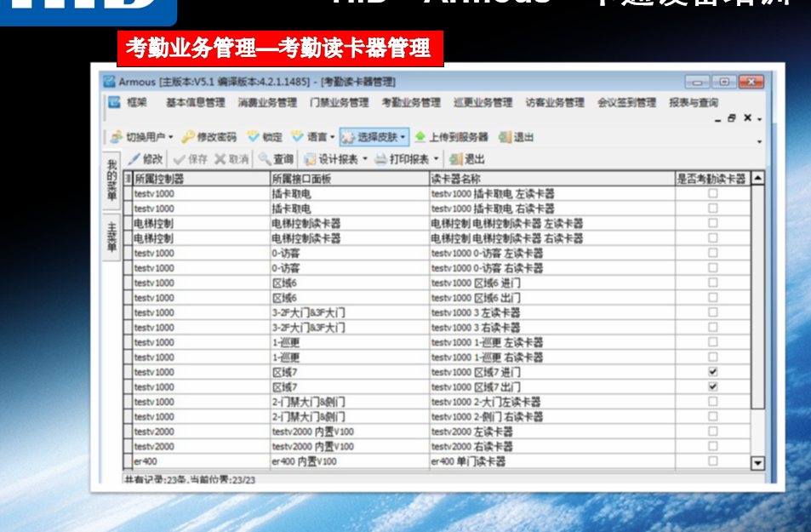This screenshot has height=532, width=811.
Task: Click the 语言 language icon
Action: (297, 137)
